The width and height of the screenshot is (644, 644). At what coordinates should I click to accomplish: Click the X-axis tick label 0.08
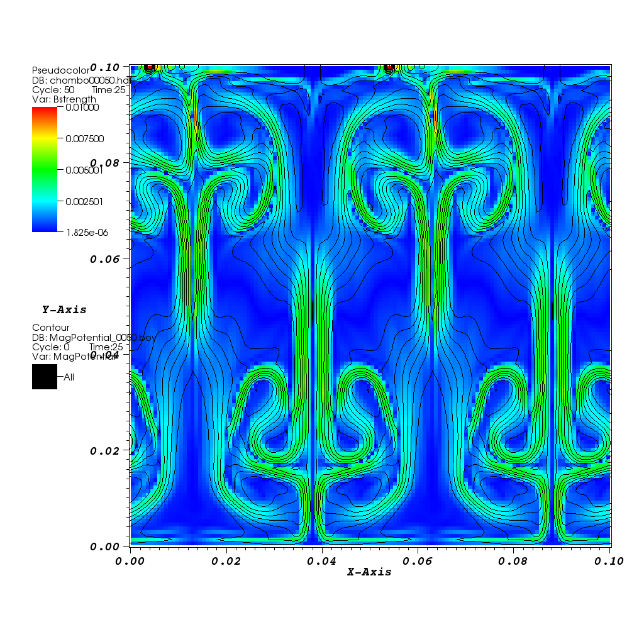pyautogui.click(x=513, y=561)
